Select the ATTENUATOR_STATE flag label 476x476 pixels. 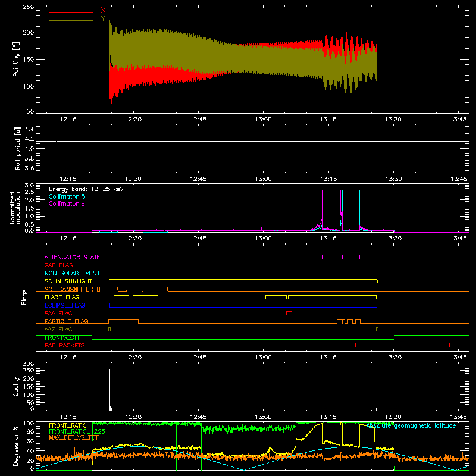72,257
